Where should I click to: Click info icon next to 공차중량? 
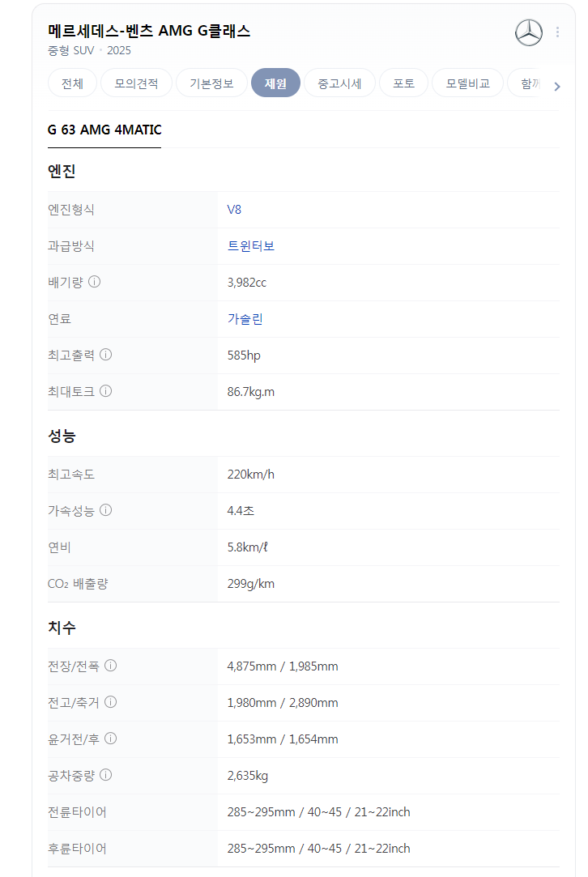[x=106, y=775]
